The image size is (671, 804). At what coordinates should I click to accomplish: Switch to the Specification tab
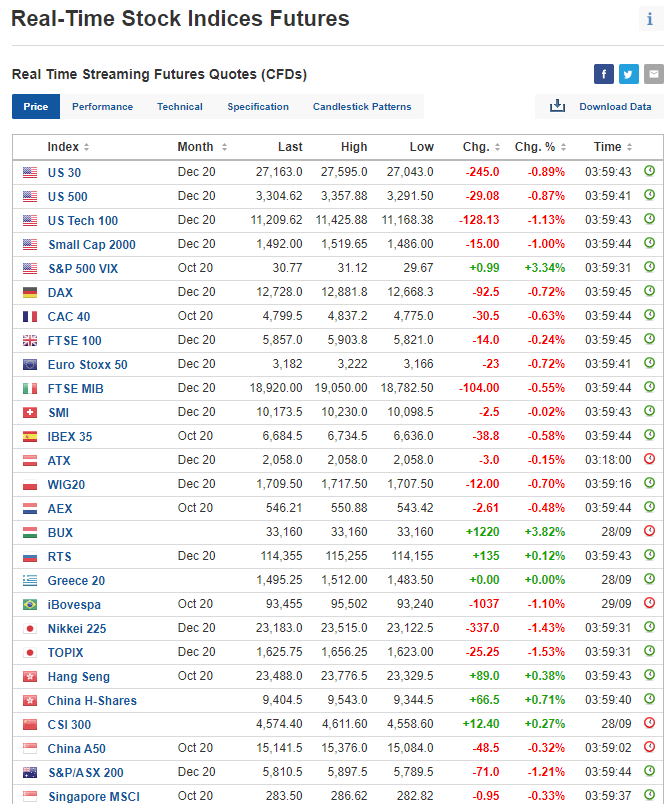258,107
